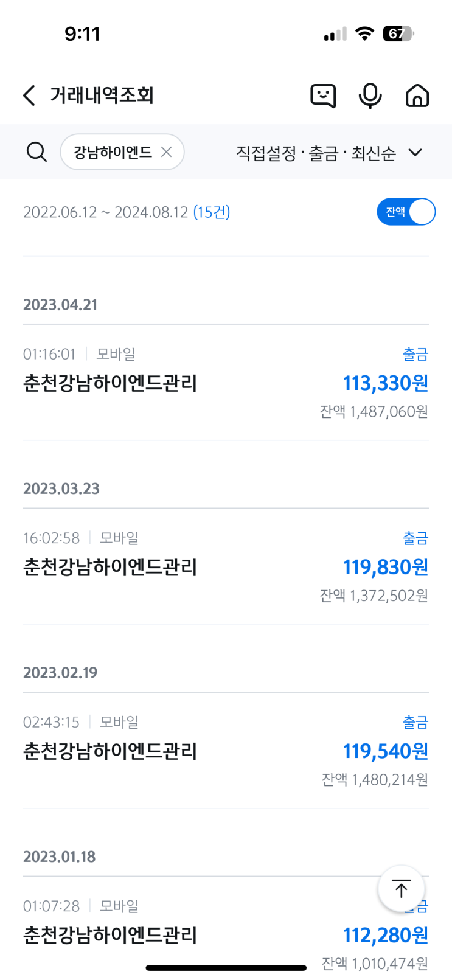
Task: Expand the 직접설정·출금·최신순 filter chevron
Action: pyautogui.click(x=415, y=152)
